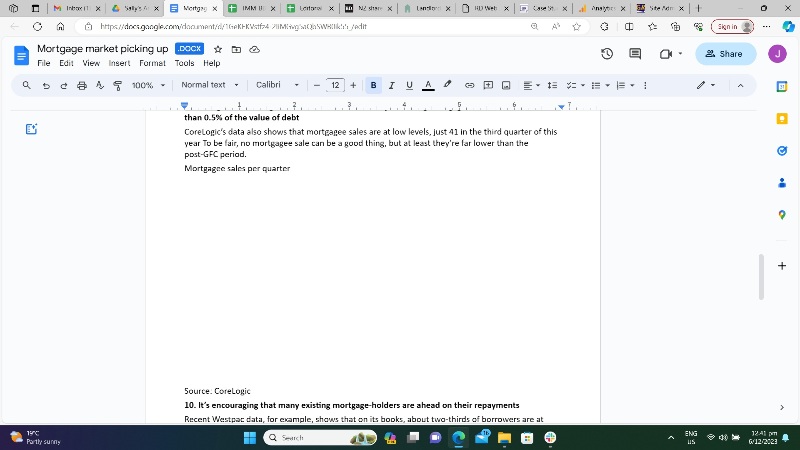This screenshot has height=450, width=800.
Task: Pick text color with the A icon
Action: pyautogui.click(x=428, y=85)
